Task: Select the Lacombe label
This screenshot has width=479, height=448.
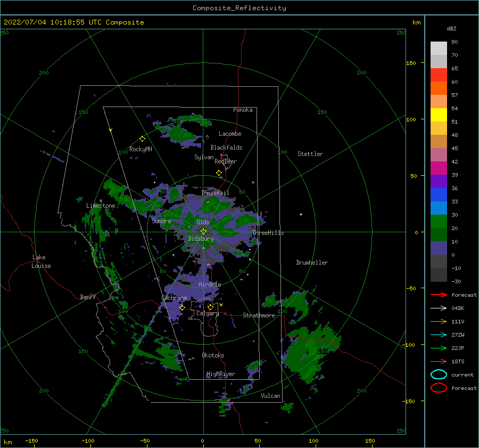Action: pos(230,134)
